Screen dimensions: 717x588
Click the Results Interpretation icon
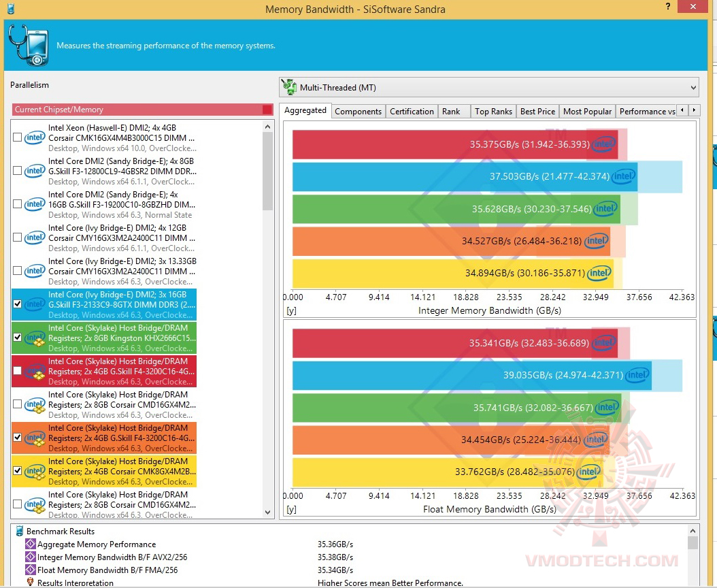coord(30,582)
